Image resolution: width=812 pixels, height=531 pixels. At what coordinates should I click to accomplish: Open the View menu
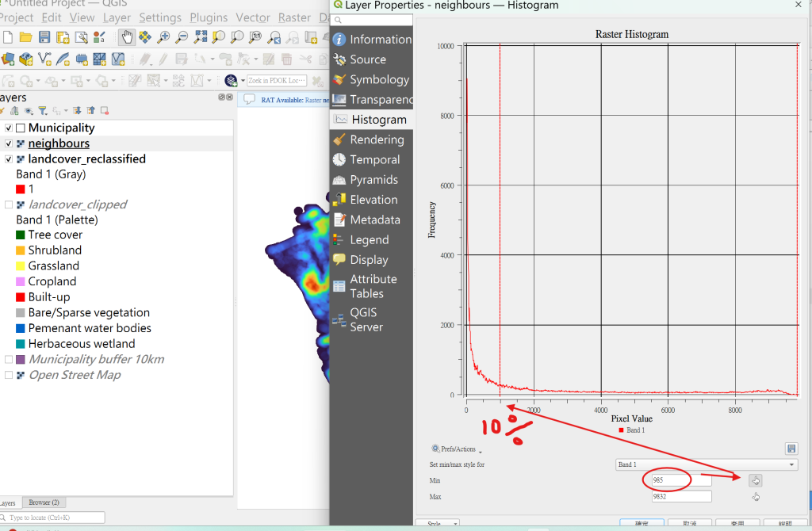click(x=82, y=17)
